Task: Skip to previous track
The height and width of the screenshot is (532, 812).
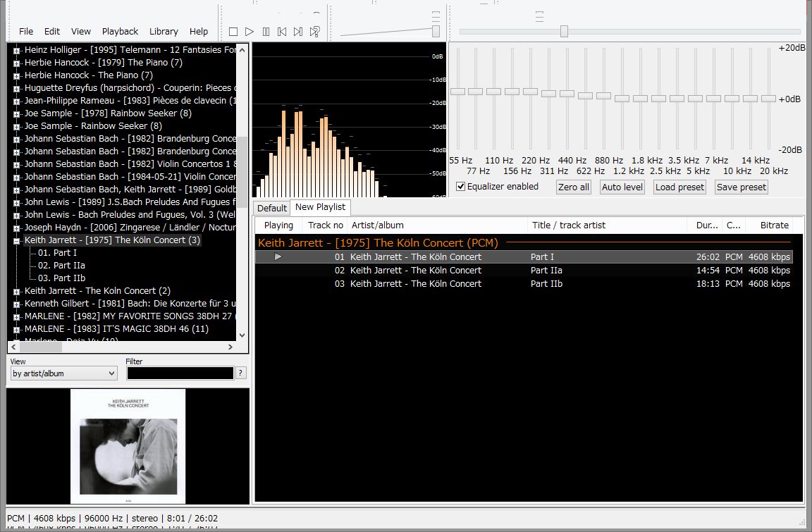Action: coord(282,32)
